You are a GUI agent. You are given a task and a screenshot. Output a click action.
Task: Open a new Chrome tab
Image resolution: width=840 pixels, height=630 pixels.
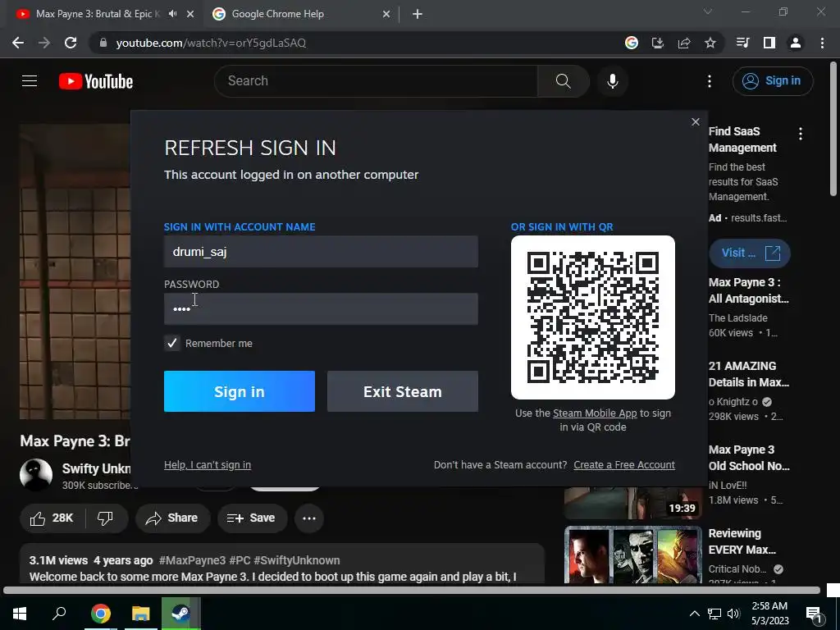[418, 15]
